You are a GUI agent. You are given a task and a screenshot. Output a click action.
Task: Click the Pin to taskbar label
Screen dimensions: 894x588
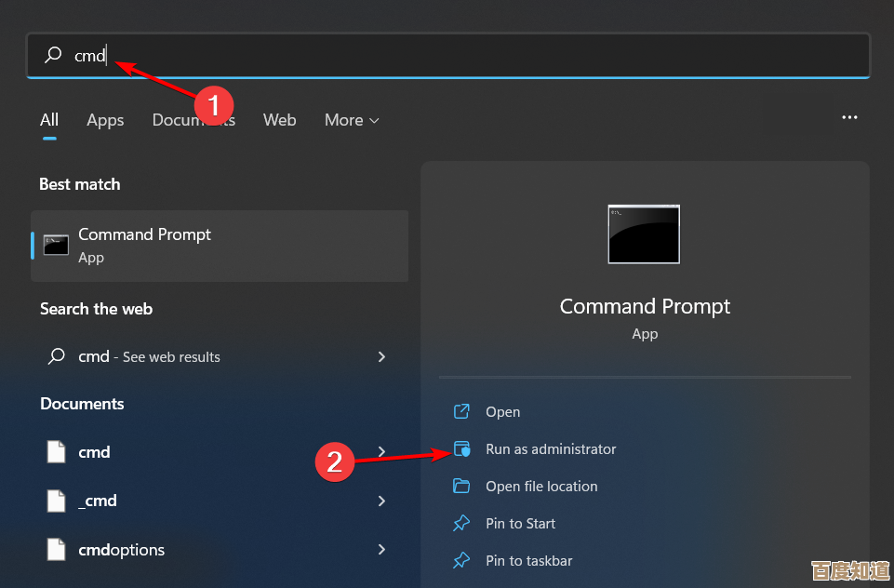click(x=528, y=561)
